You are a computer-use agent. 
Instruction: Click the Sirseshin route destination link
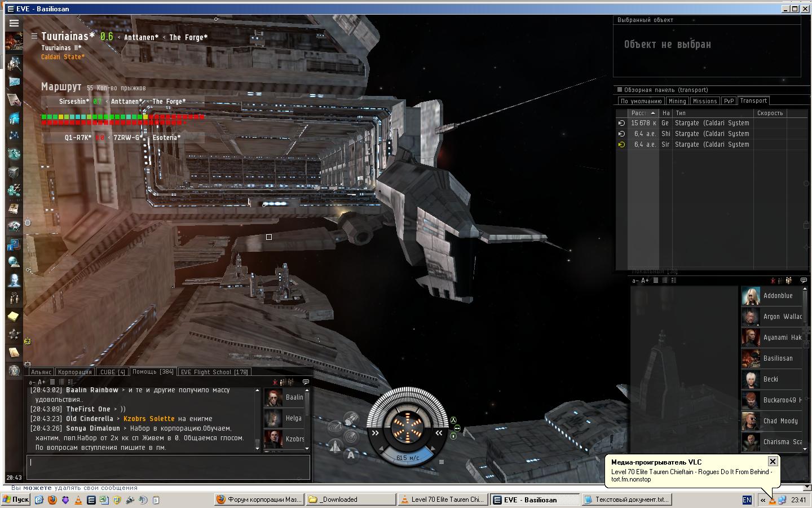click(x=74, y=102)
